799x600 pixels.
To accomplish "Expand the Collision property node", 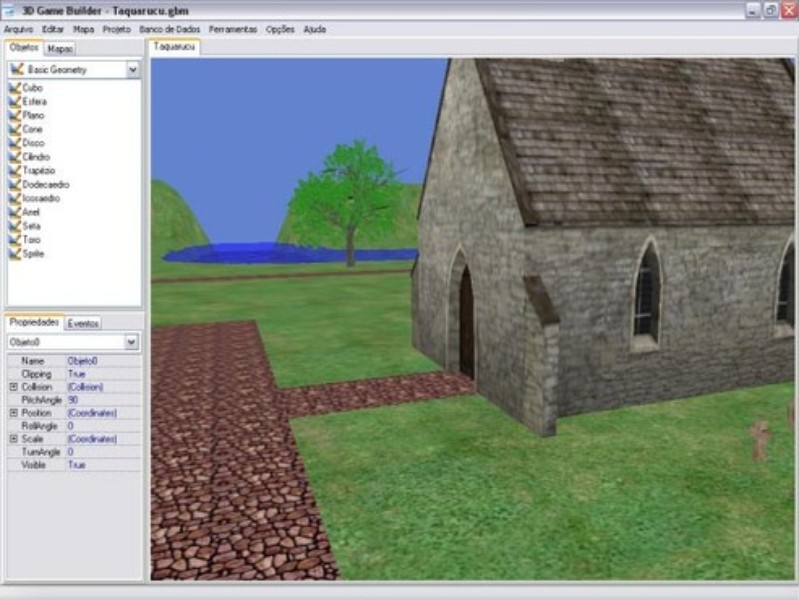I will (x=13, y=386).
